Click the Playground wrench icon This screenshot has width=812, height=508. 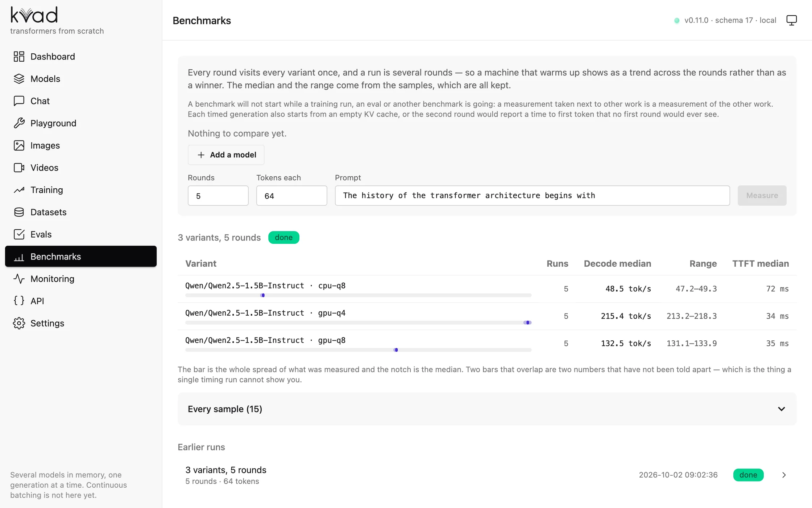pyautogui.click(x=19, y=123)
